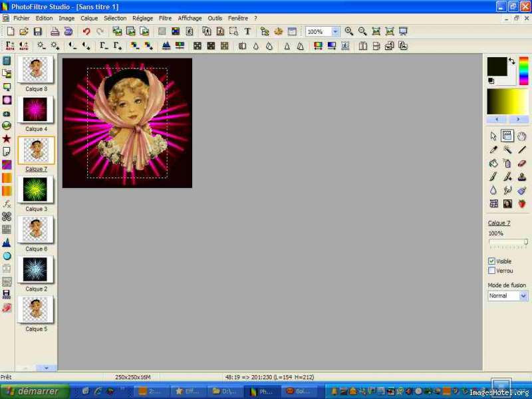Select the Magic wand tool
Screen dimensions: 532x399
(507, 150)
